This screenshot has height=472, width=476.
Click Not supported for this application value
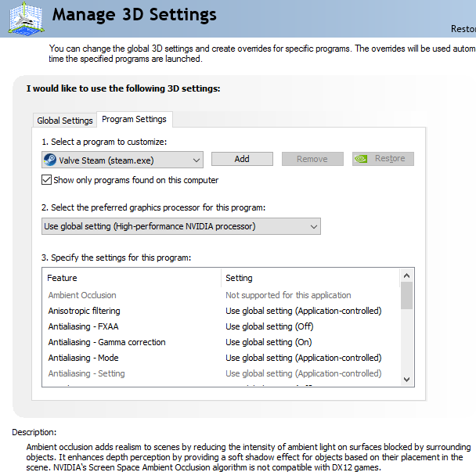(288, 295)
